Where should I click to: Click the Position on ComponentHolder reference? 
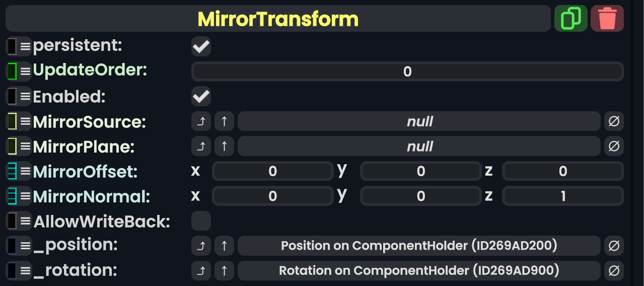419,246
